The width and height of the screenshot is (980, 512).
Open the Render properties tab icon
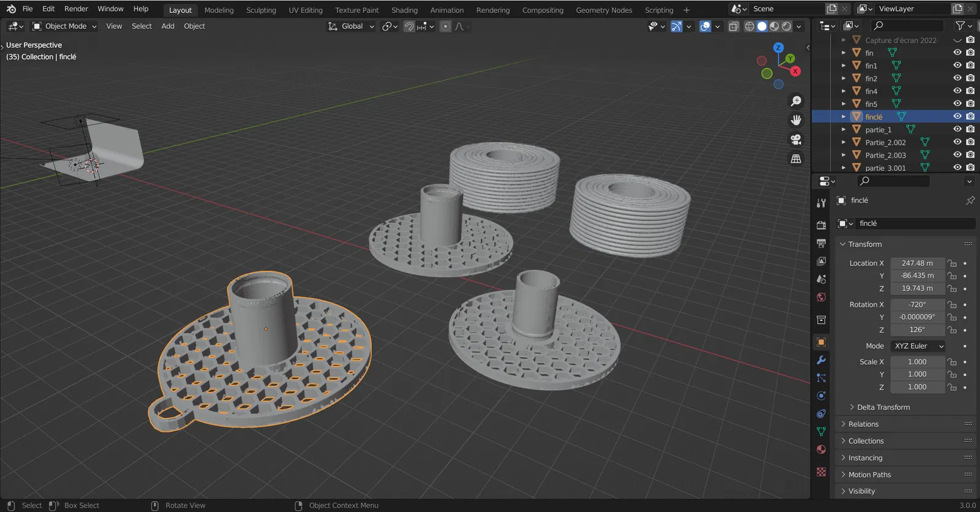821,225
